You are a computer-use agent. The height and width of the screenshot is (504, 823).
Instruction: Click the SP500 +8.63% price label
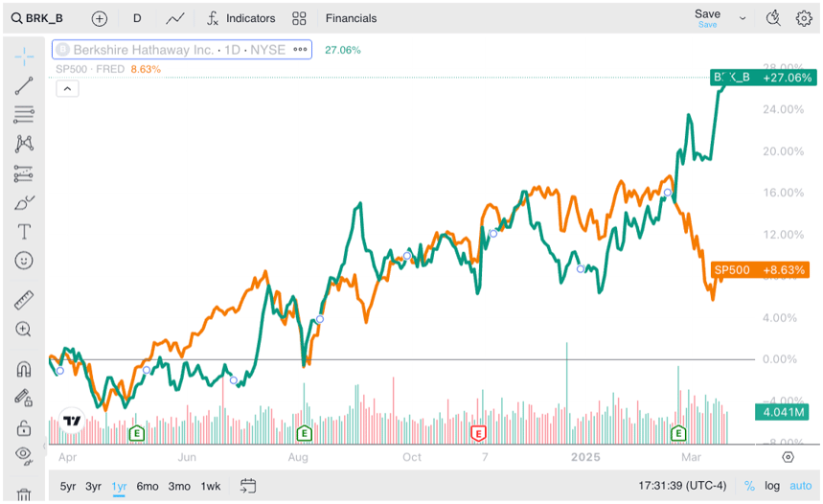click(x=760, y=270)
